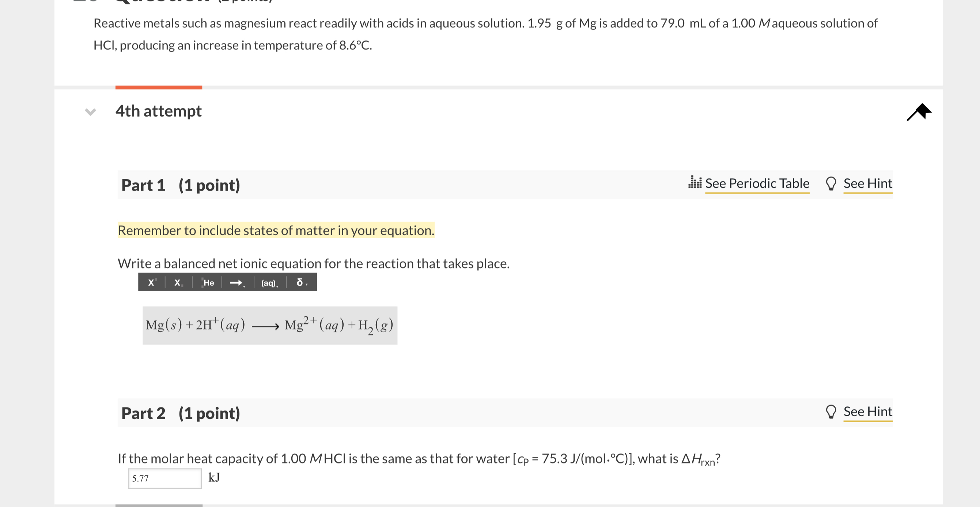The height and width of the screenshot is (507, 980).
Task: Collapse the 4th attempt section
Action: (x=91, y=112)
